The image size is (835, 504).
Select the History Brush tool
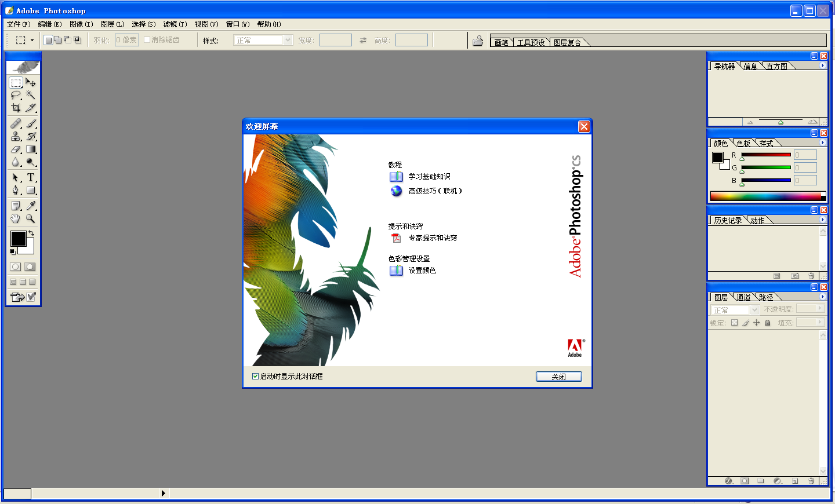coord(31,136)
